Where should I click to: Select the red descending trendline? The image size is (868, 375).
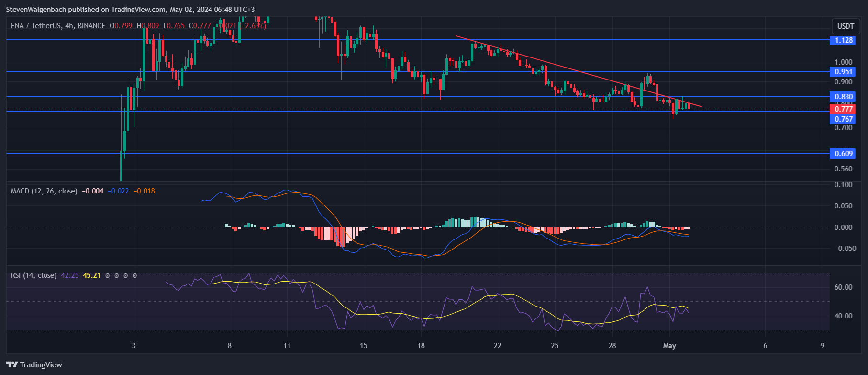click(579, 71)
